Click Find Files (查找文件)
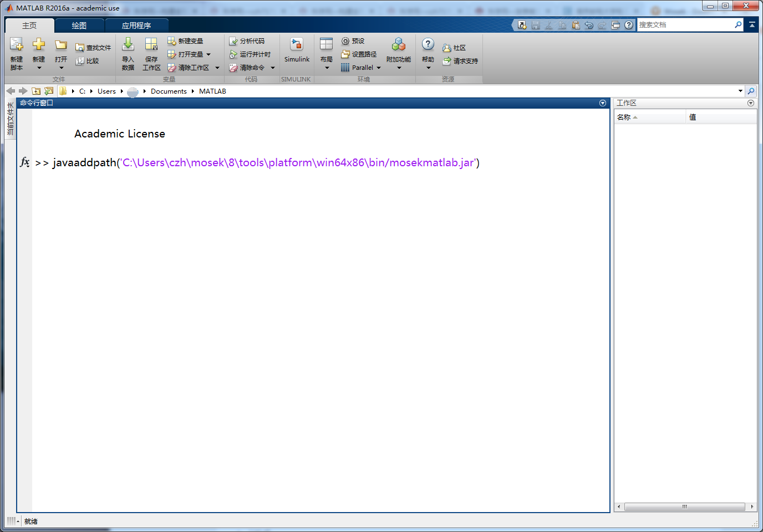The width and height of the screenshot is (763, 532). coord(93,48)
